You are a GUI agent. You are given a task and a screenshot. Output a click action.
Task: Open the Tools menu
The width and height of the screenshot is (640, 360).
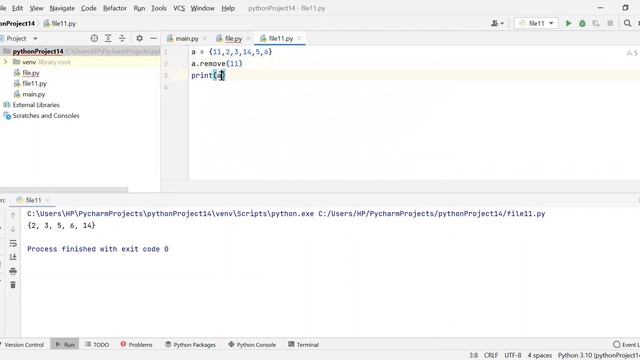[x=159, y=8]
